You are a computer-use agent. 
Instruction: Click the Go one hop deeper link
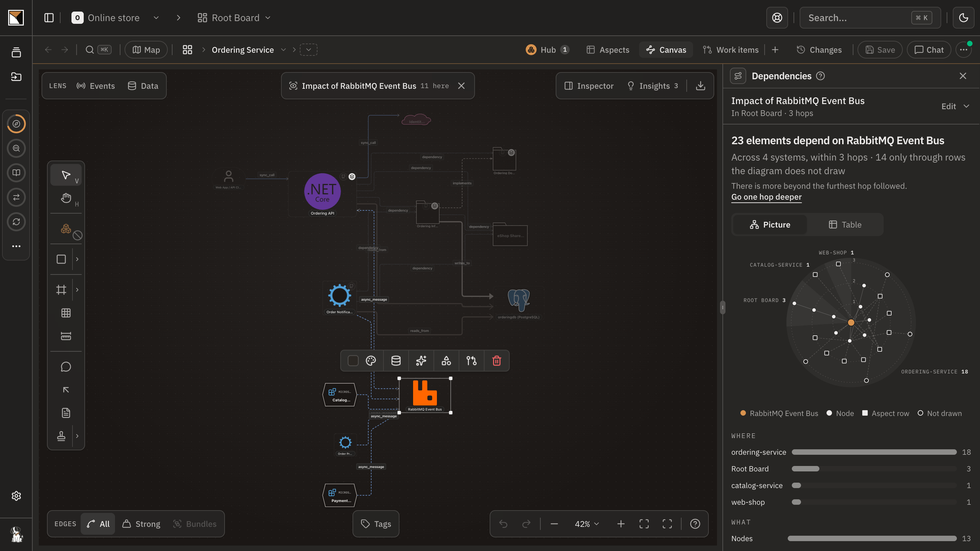click(766, 197)
